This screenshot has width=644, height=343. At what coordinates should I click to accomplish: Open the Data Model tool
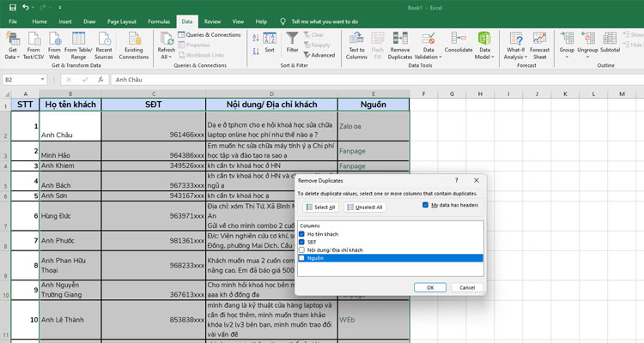[x=484, y=45]
